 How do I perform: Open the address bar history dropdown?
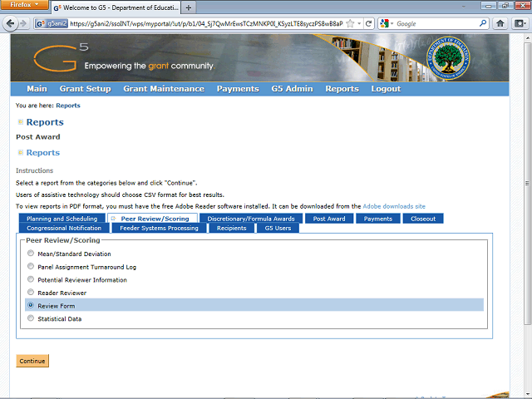(x=359, y=23)
